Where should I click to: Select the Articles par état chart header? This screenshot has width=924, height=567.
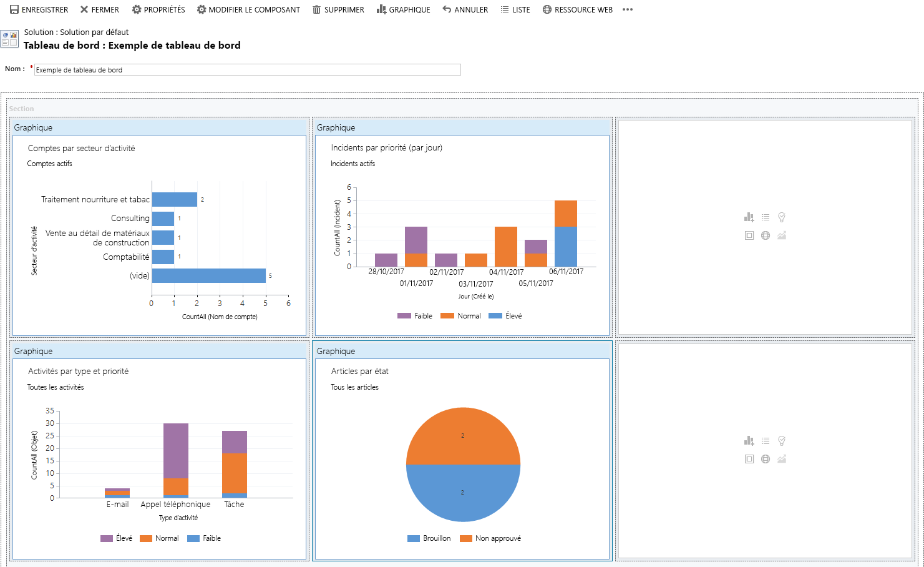click(x=462, y=351)
